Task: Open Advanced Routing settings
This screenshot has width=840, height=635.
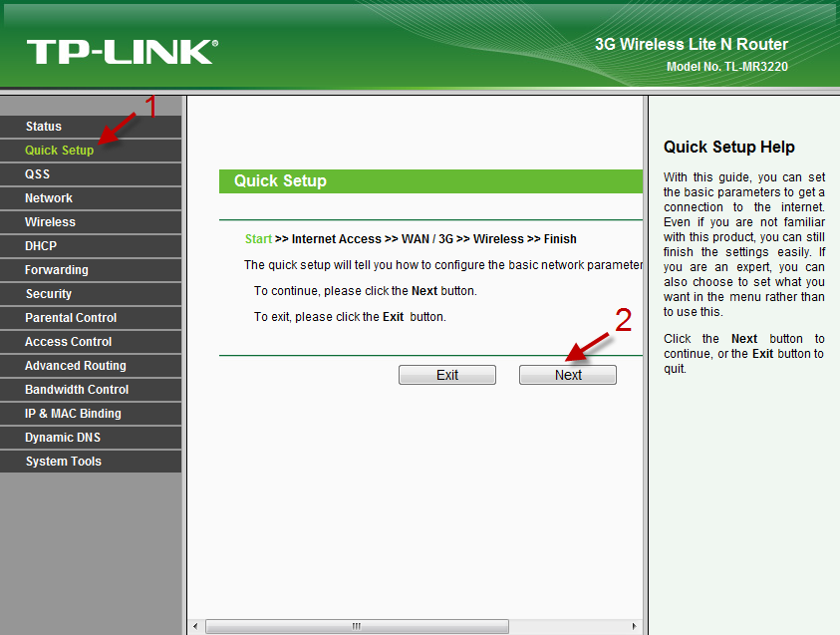Action: [x=91, y=366]
